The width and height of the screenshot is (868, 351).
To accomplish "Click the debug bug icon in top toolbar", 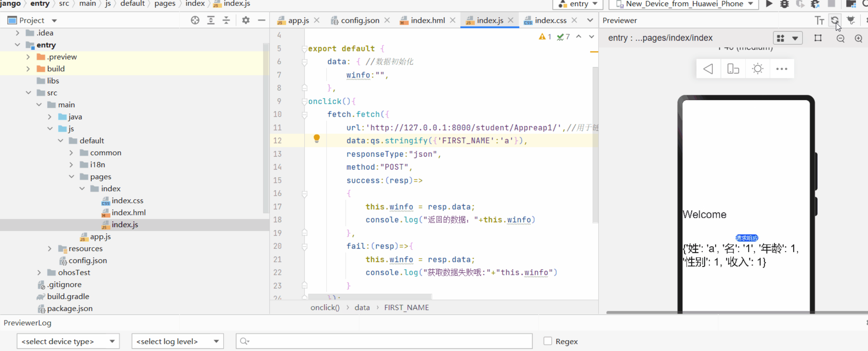I will [784, 4].
